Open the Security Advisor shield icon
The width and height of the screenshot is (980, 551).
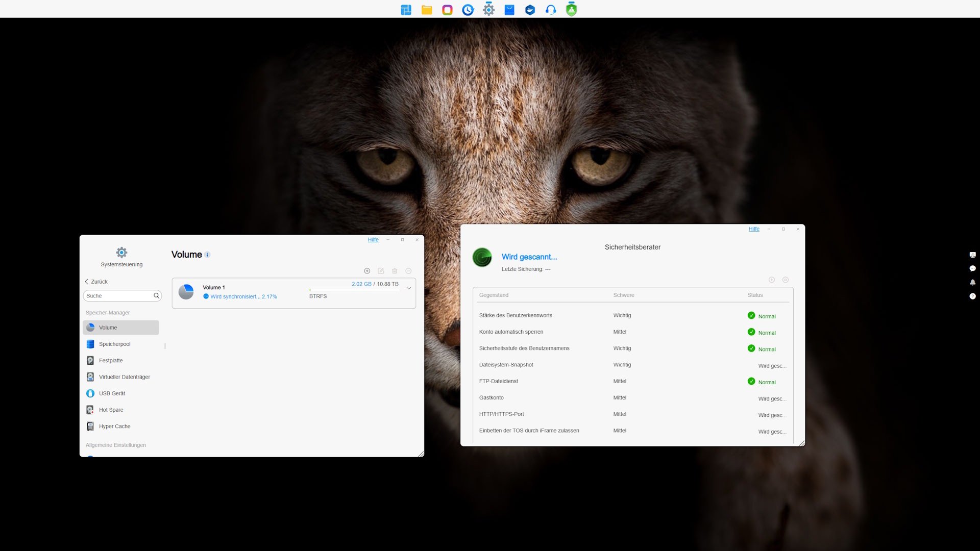tap(572, 9)
